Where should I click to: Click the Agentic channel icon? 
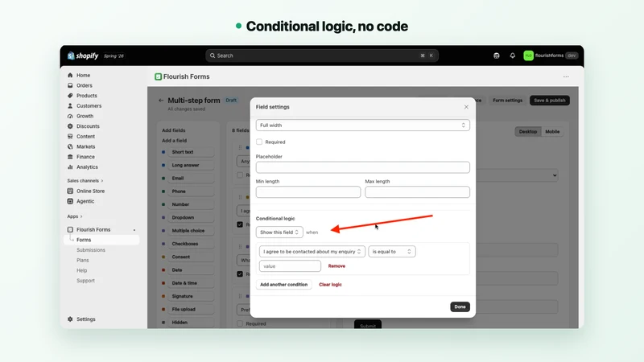pyautogui.click(x=70, y=201)
